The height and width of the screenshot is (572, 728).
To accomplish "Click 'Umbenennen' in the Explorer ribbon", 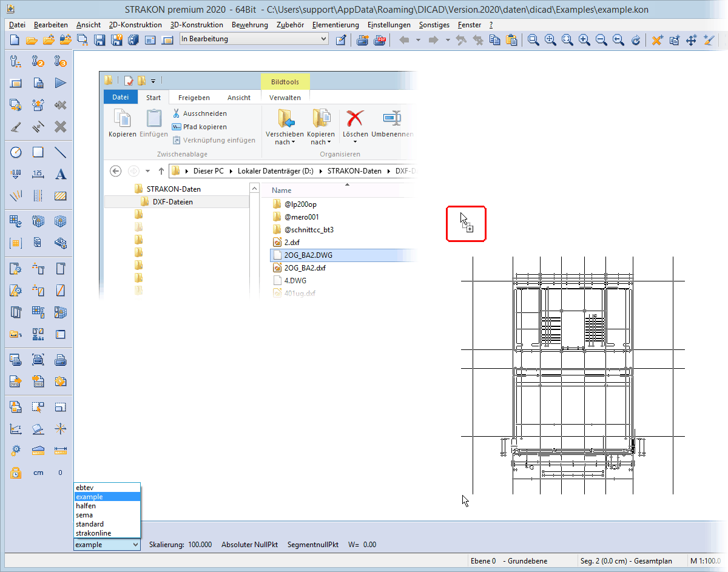I will pyautogui.click(x=393, y=123).
